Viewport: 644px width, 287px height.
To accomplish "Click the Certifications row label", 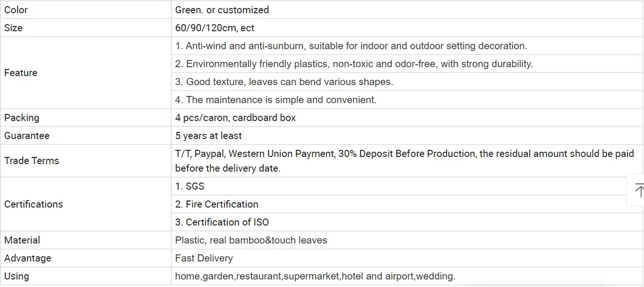I will click(33, 204).
